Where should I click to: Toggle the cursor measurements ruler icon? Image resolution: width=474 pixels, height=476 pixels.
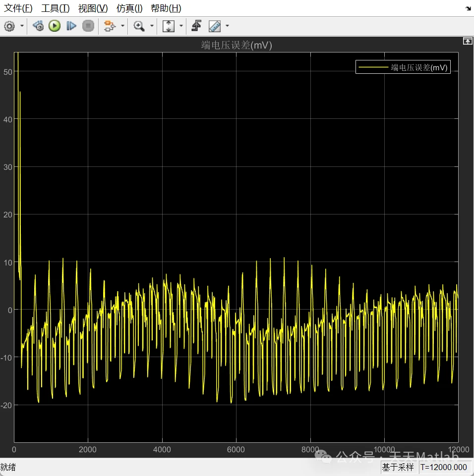click(215, 26)
